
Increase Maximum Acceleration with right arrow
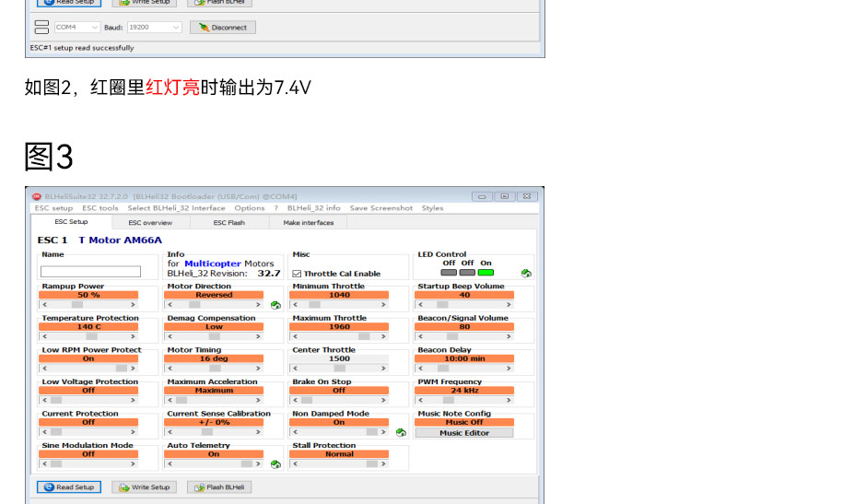click(x=258, y=400)
